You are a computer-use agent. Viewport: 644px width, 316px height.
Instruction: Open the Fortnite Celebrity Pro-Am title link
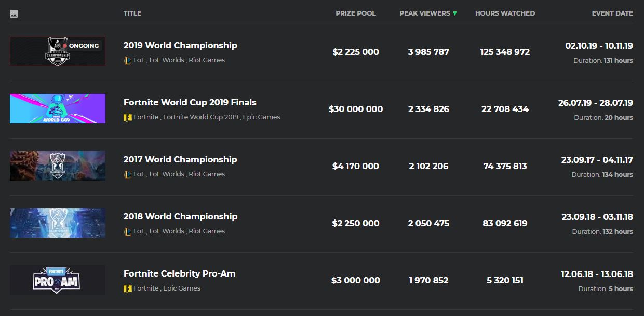coord(179,274)
